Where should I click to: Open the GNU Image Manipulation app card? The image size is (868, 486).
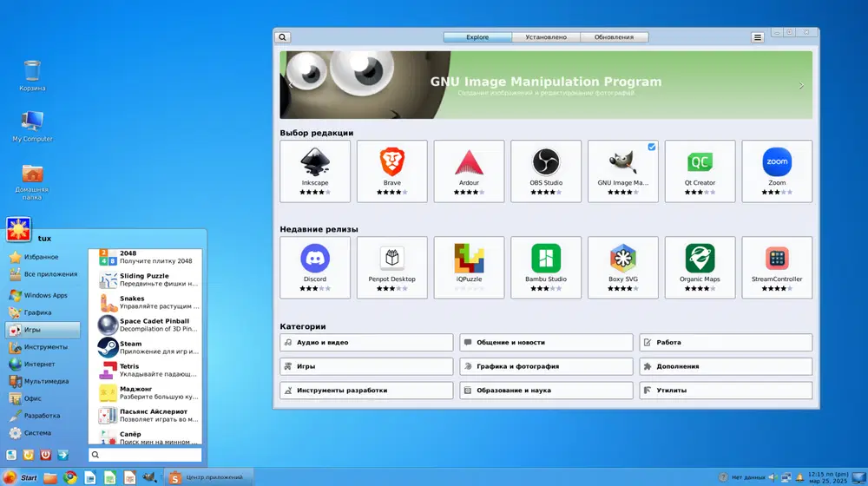point(622,171)
